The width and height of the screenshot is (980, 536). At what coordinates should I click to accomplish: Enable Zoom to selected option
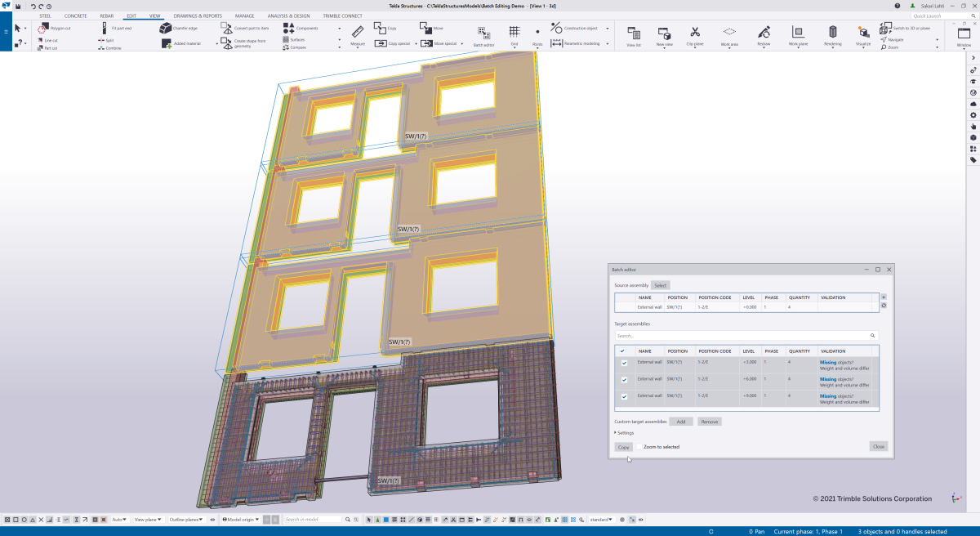639,446
